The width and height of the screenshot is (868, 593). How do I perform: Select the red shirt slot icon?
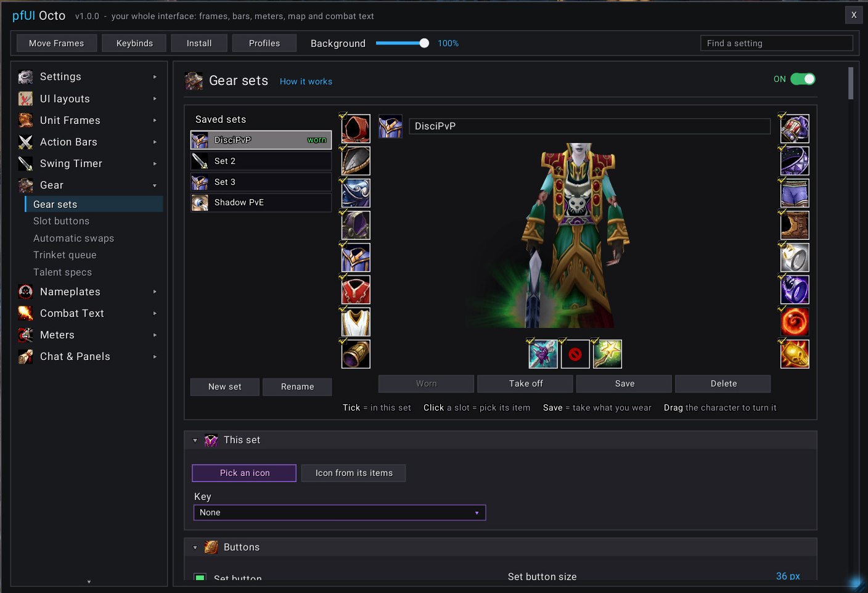point(356,290)
